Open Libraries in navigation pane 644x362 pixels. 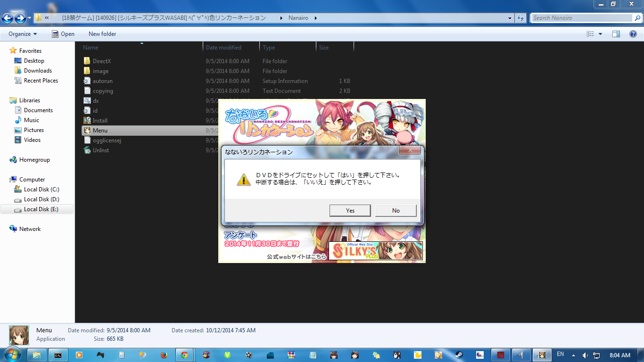[29, 100]
